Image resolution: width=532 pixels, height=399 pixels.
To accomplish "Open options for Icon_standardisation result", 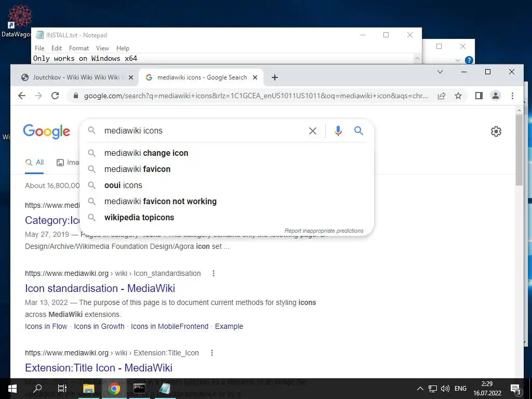I will 214,273.
